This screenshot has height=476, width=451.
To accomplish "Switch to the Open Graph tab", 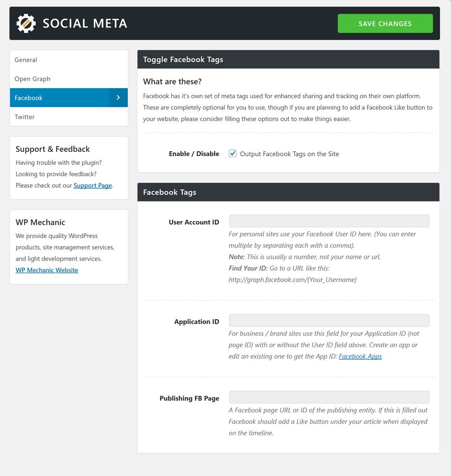I will tap(33, 79).
